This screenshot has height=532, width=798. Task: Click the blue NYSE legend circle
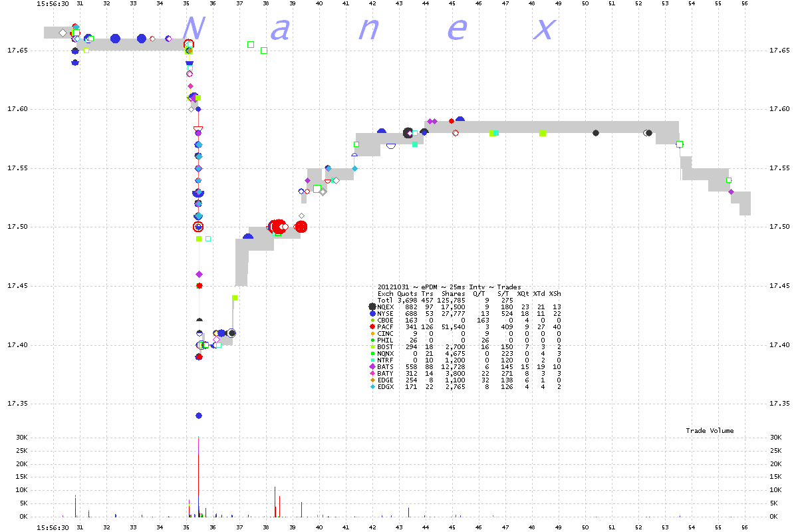point(372,313)
